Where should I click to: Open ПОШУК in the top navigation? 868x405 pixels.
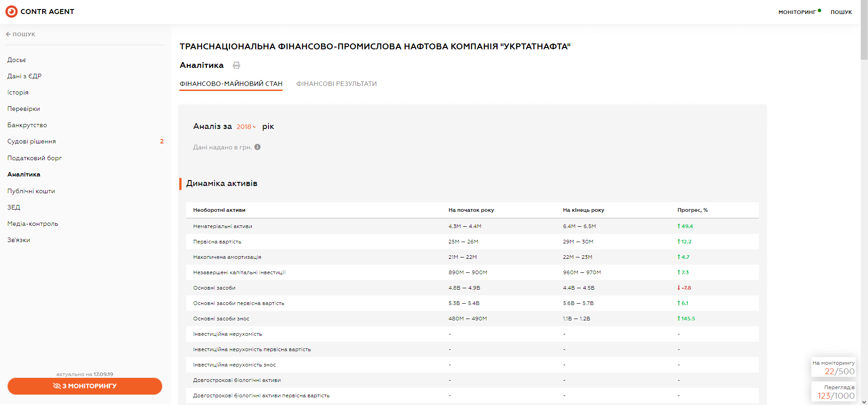[841, 12]
